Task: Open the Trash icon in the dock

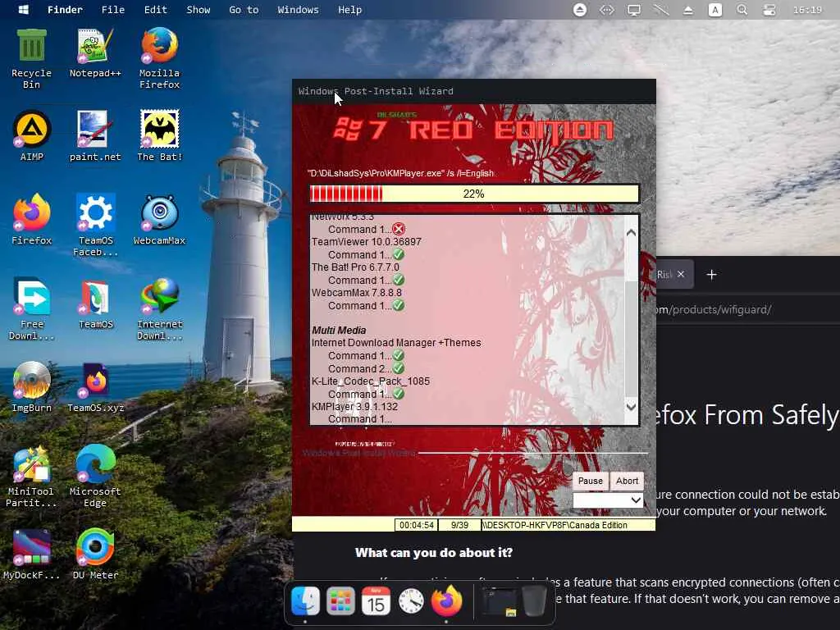Action: pos(534,600)
